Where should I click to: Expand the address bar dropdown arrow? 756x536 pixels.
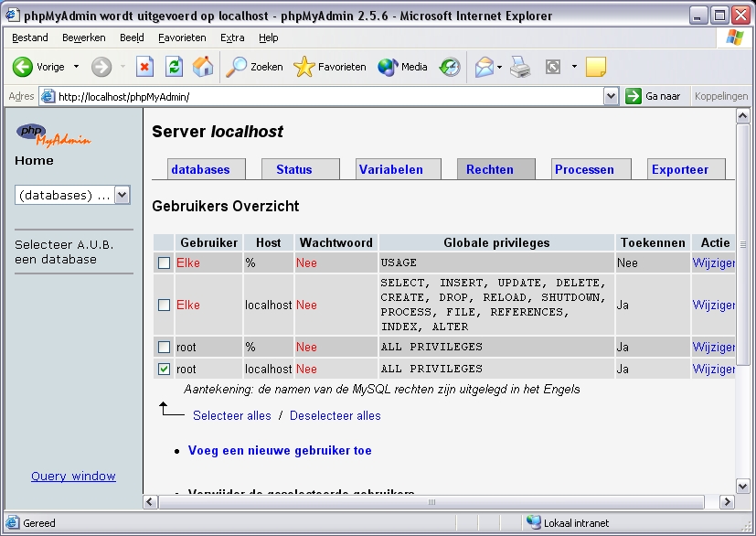[611, 96]
